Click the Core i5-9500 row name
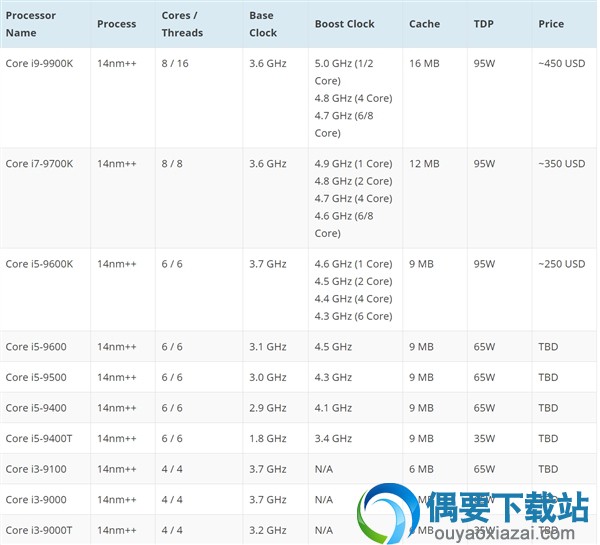Viewport: 600px width, 545px height. pos(36,377)
